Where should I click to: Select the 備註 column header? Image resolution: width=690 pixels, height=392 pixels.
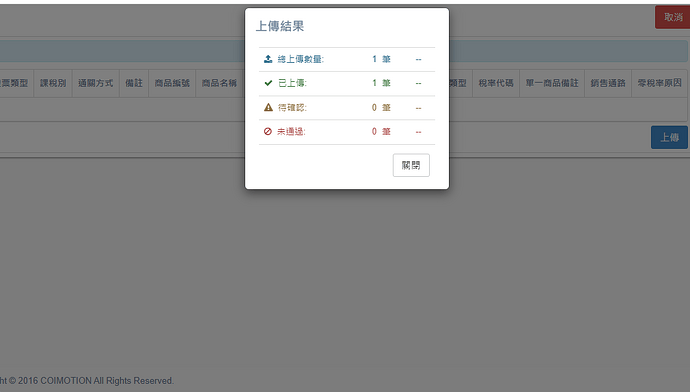point(134,83)
